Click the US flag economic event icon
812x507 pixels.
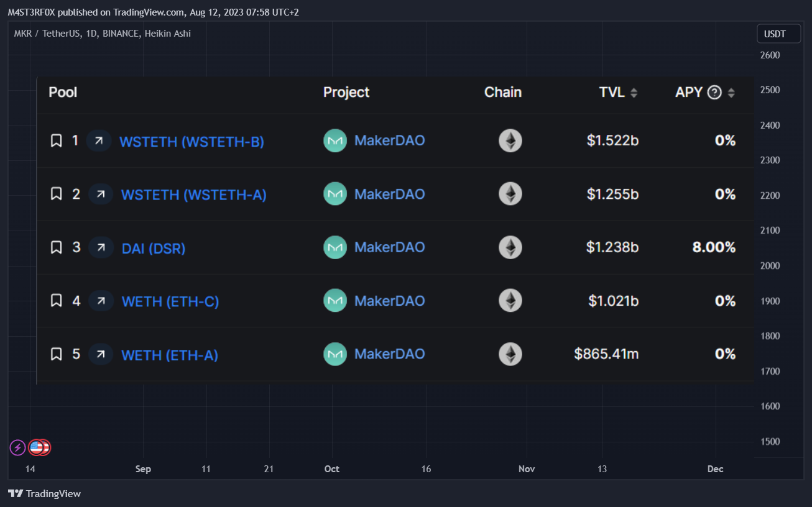36,447
